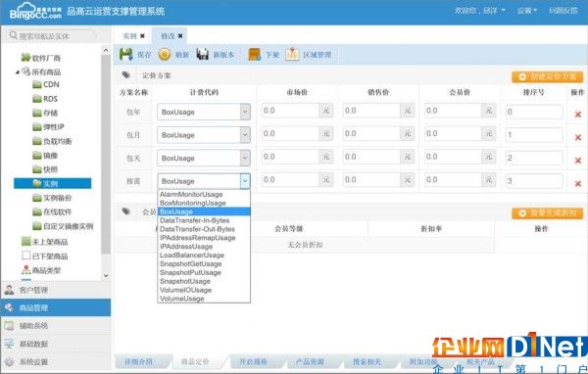Delete the 包年 pricing row with red X
The width and height of the screenshot is (588, 374).
[578, 115]
